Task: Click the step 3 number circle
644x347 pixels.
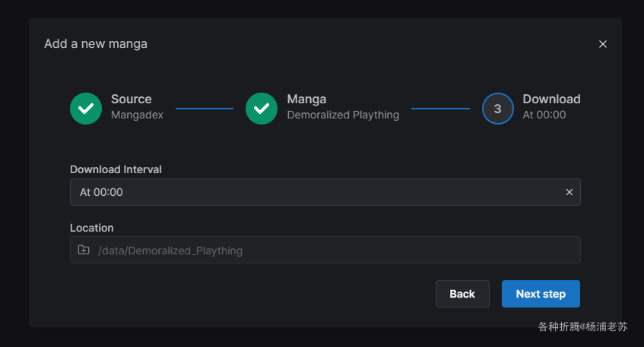Action: pyautogui.click(x=497, y=109)
